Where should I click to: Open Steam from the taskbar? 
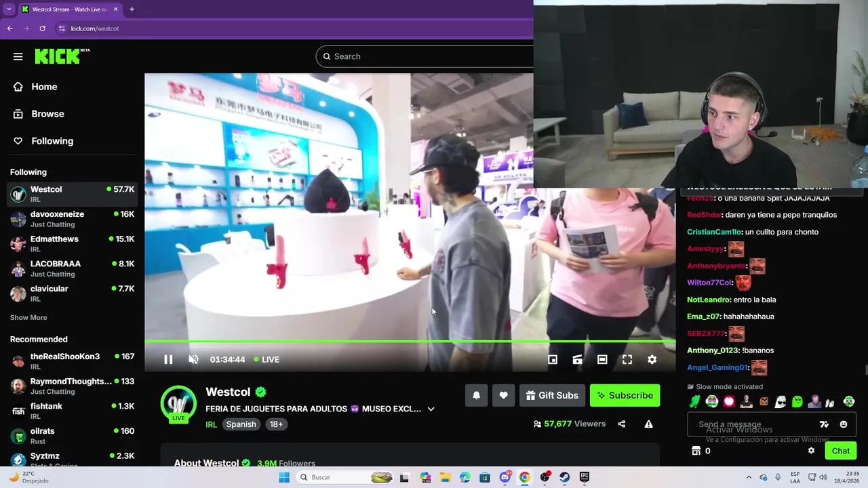pos(564,477)
